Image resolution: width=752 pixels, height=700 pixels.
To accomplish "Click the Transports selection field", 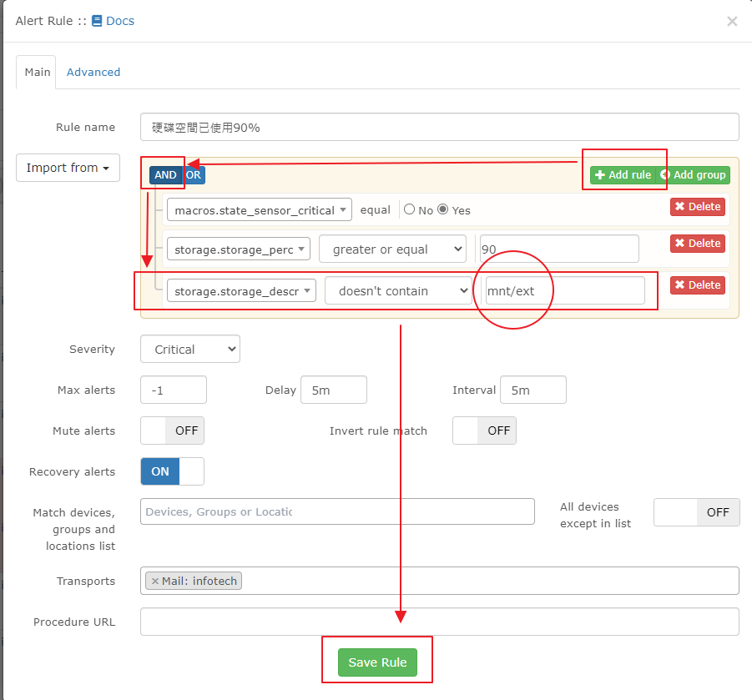I will coord(439,581).
